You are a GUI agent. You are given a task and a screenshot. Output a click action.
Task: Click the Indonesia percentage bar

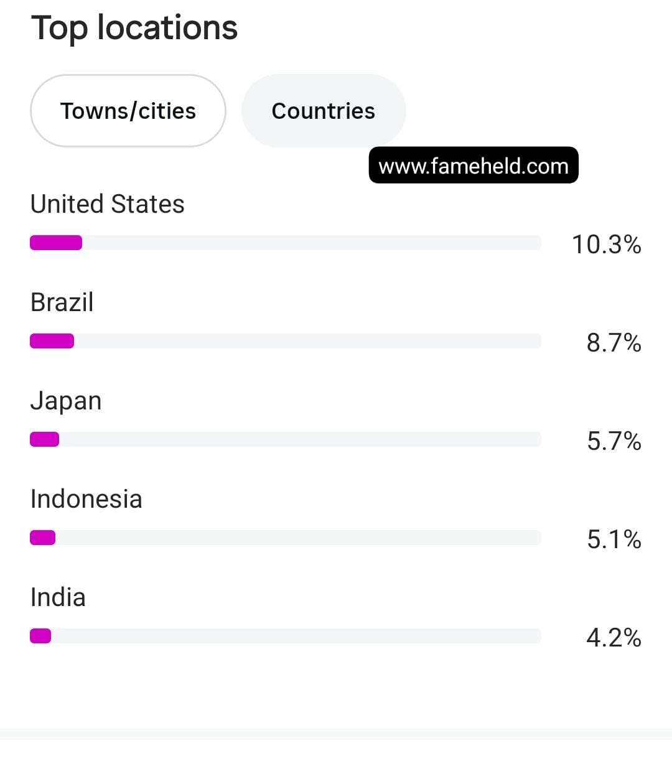point(286,538)
